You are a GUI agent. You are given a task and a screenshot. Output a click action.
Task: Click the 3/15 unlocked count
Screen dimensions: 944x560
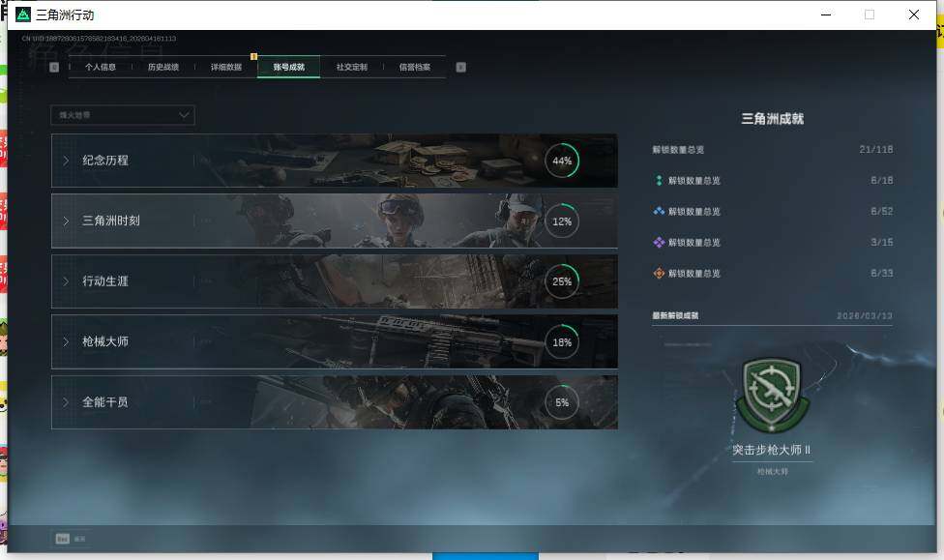(881, 242)
